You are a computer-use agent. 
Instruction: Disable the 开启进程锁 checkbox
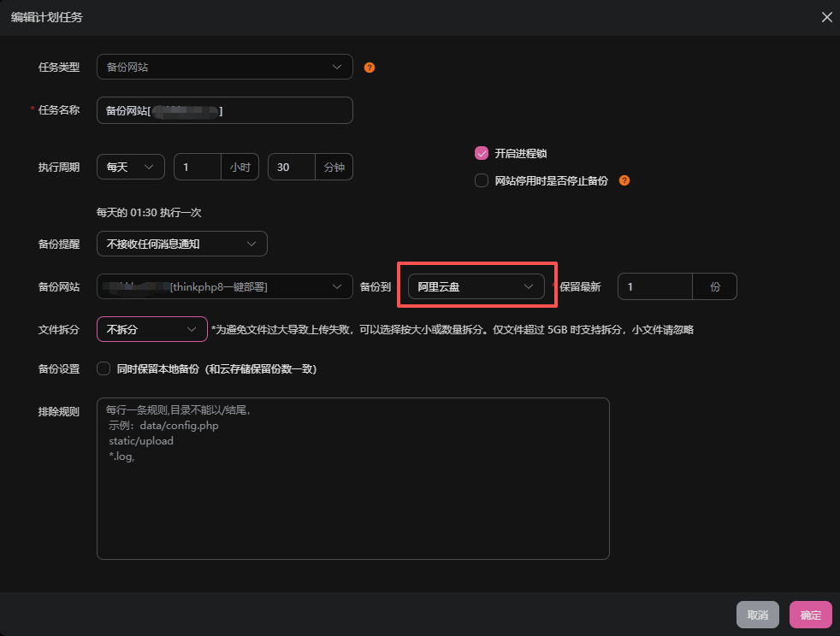tap(482, 152)
